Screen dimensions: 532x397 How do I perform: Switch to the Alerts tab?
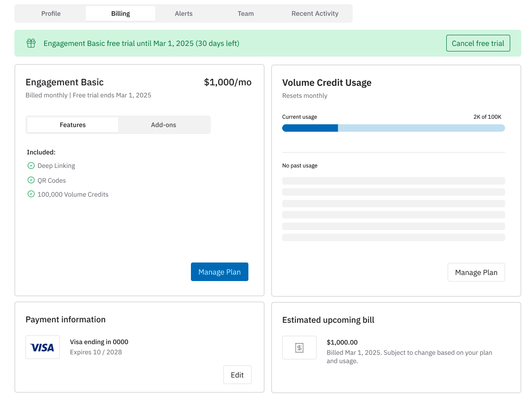point(184,13)
